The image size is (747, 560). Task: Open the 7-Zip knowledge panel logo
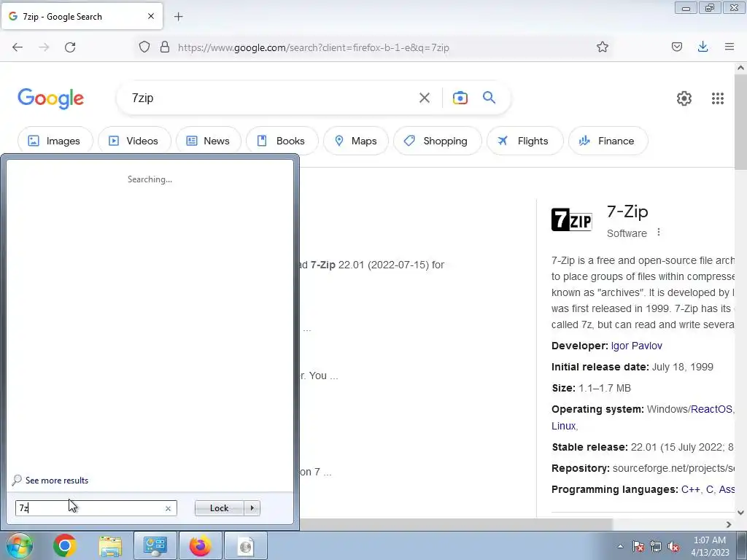[x=572, y=219]
